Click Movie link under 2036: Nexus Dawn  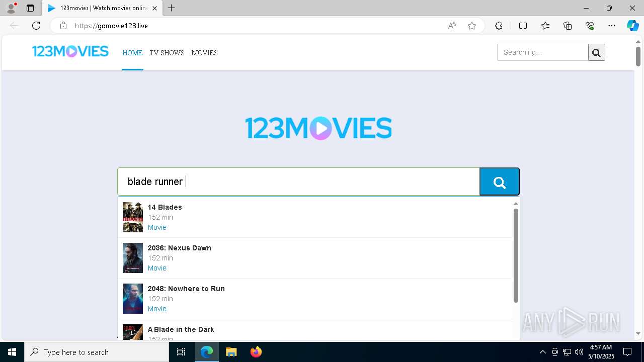coord(157,268)
